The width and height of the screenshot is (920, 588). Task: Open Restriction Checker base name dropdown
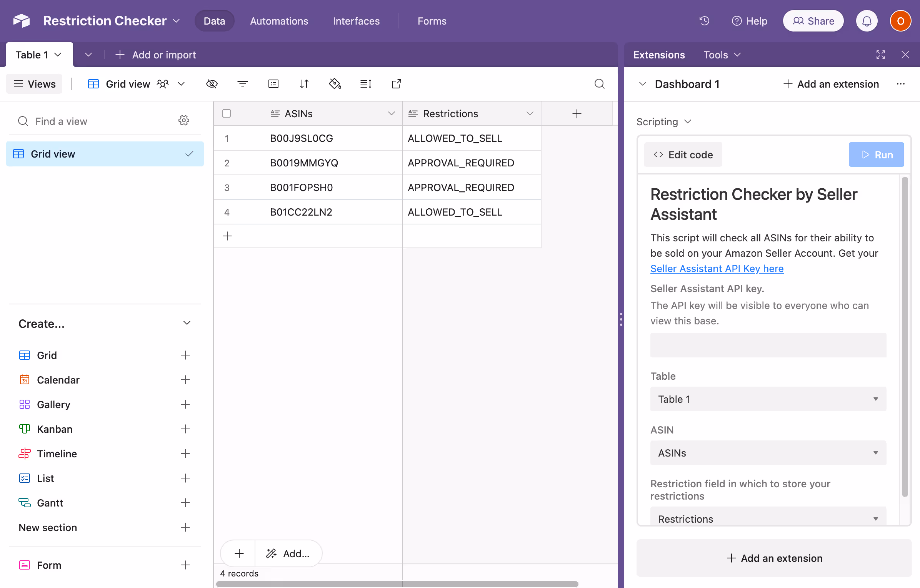click(176, 21)
